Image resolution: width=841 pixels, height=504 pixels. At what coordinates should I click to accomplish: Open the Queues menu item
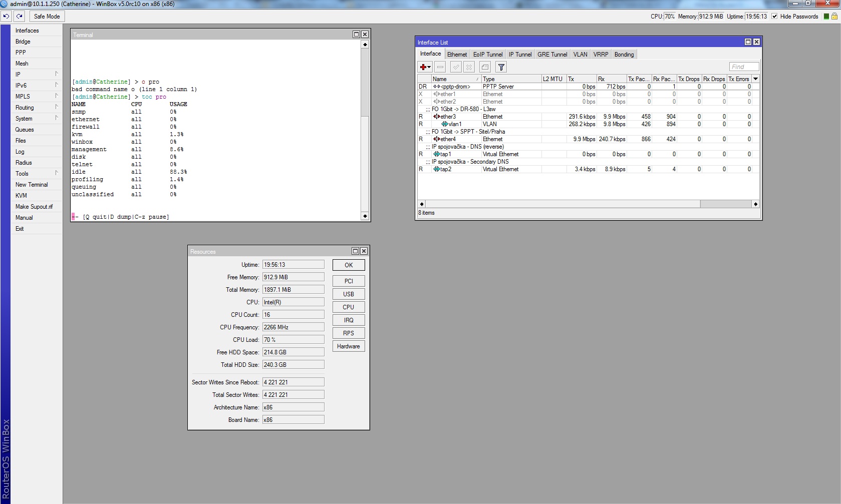[x=37, y=130]
